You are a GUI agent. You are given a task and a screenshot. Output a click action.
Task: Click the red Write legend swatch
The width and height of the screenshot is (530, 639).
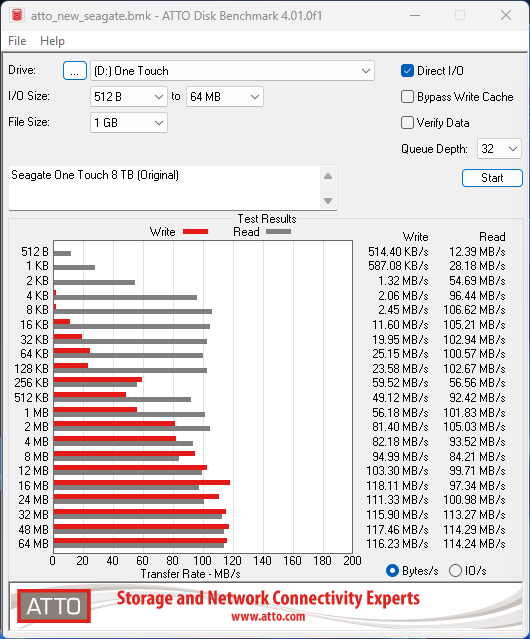coord(196,231)
